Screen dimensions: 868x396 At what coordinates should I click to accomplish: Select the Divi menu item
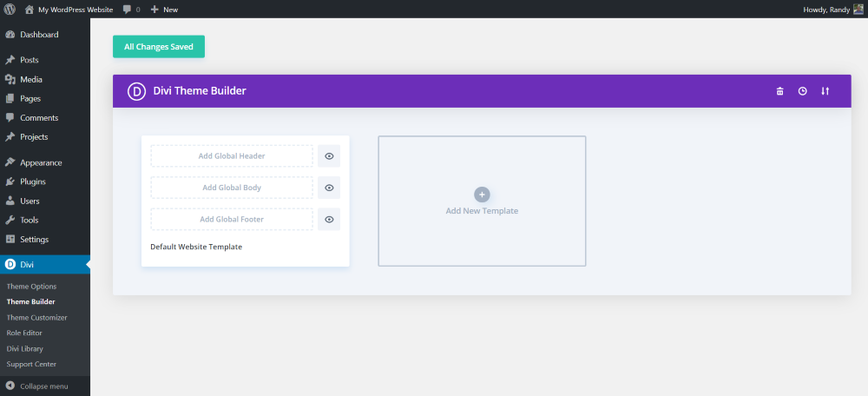[45, 264]
